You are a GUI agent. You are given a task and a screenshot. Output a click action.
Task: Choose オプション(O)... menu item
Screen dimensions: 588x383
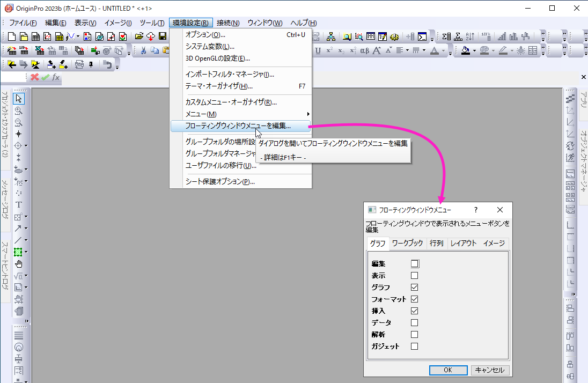(x=240, y=34)
